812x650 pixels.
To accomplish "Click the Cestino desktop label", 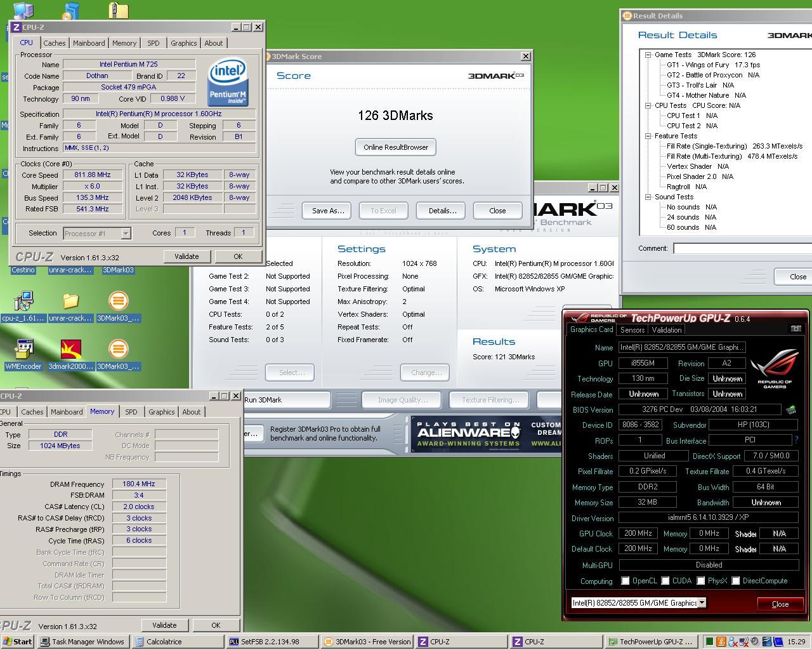I will [23, 270].
